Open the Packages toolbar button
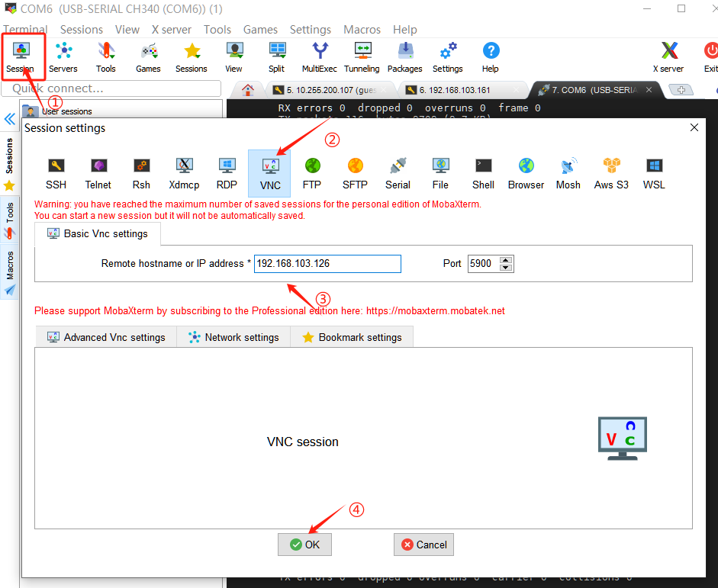 404,57
